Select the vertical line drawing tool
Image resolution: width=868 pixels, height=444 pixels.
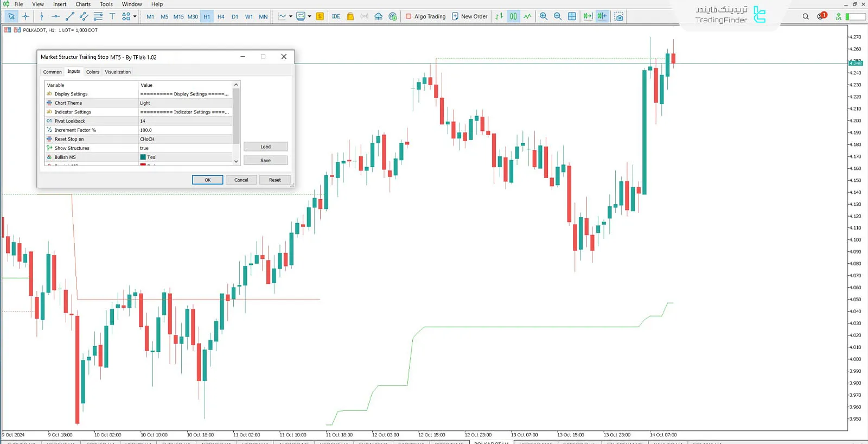[42, 16]
